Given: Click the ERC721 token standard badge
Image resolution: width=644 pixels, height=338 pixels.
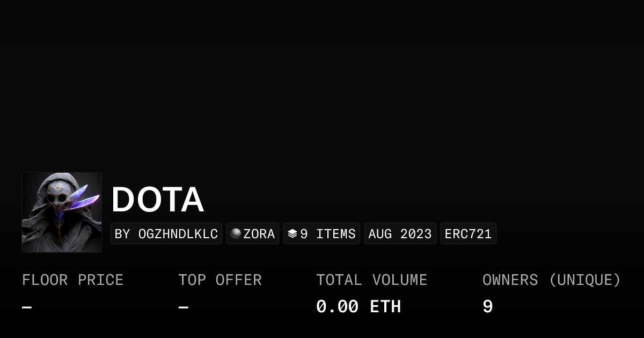Looking at the screenshot, I should [x=468, y=234].
